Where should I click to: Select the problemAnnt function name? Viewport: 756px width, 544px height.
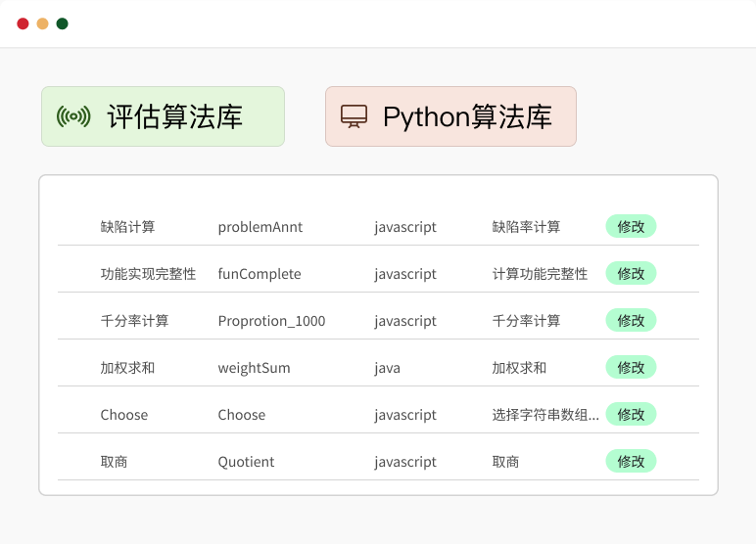pos(260,227)
